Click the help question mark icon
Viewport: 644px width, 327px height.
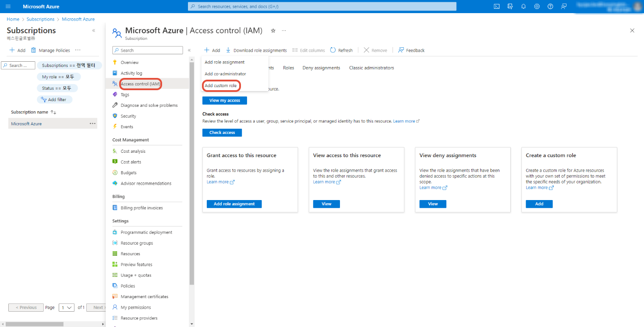pos(550,7)
